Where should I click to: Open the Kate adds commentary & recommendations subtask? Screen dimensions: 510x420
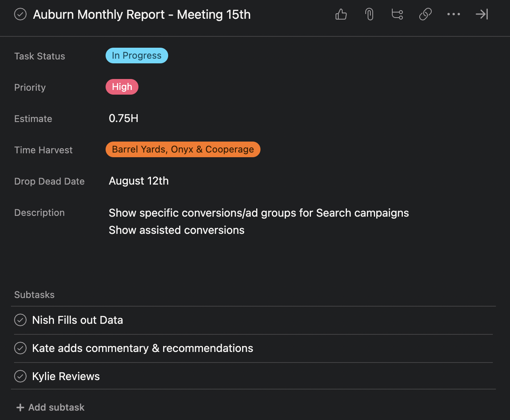click(143, 348)
